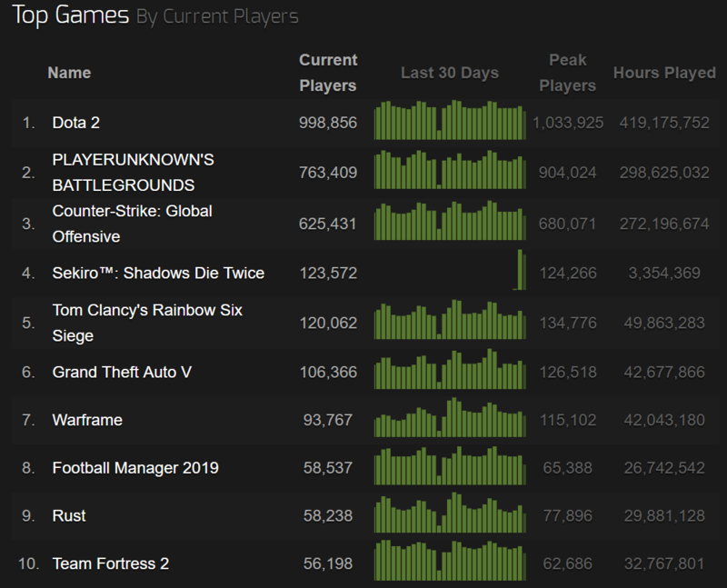Click peak players value 680,071
Screen dimensions: 727x588
[567, 224]
